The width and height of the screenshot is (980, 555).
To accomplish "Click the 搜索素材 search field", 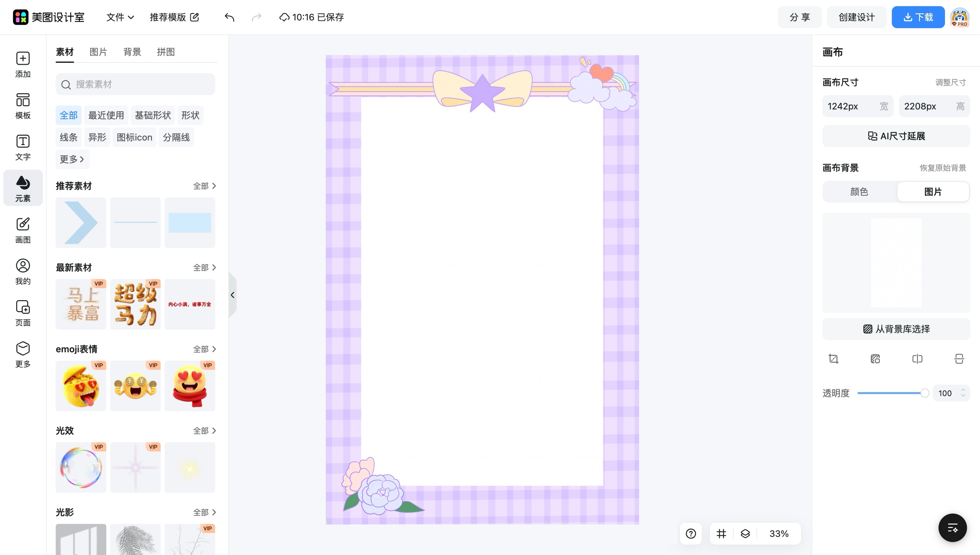I will (x=135, y=84).
